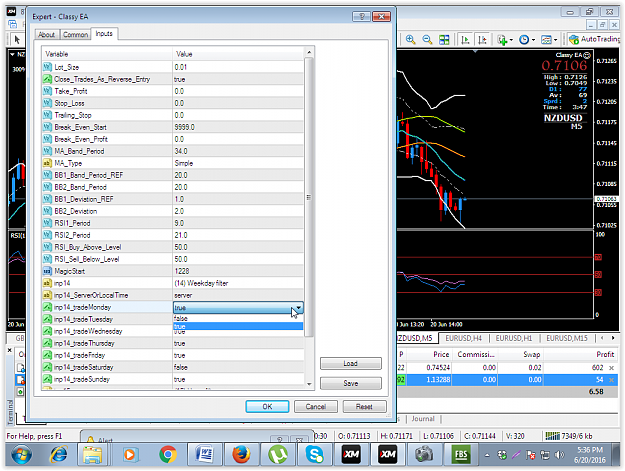
Task: Toggle the AutoTrading button
Action: [x=594, y=39]
